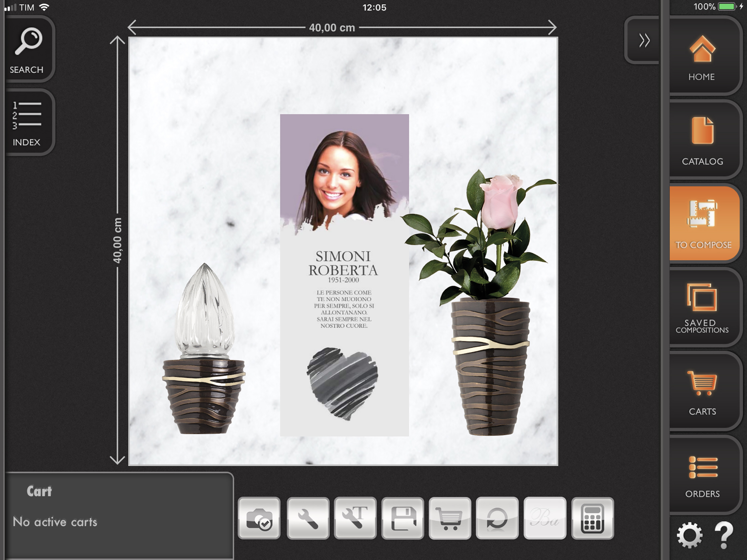The width and height of the screenshot is (747, 560).
Task: Reset composition with circular arrow
Action: pyautogui.click(x=497, y=518)
